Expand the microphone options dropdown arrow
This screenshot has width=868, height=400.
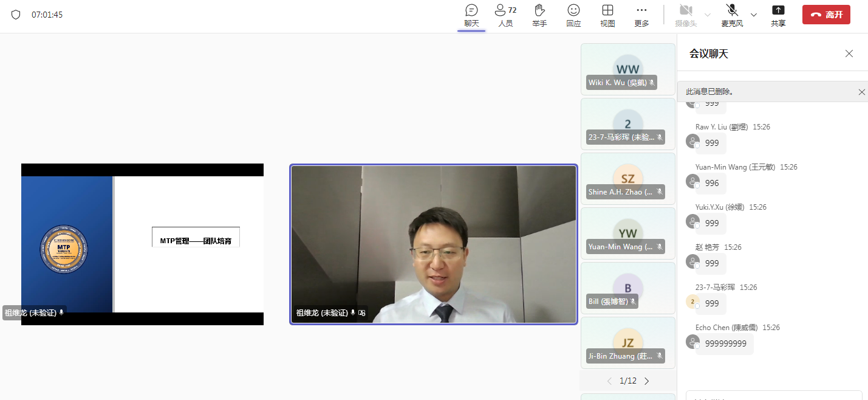click(754, 15)
